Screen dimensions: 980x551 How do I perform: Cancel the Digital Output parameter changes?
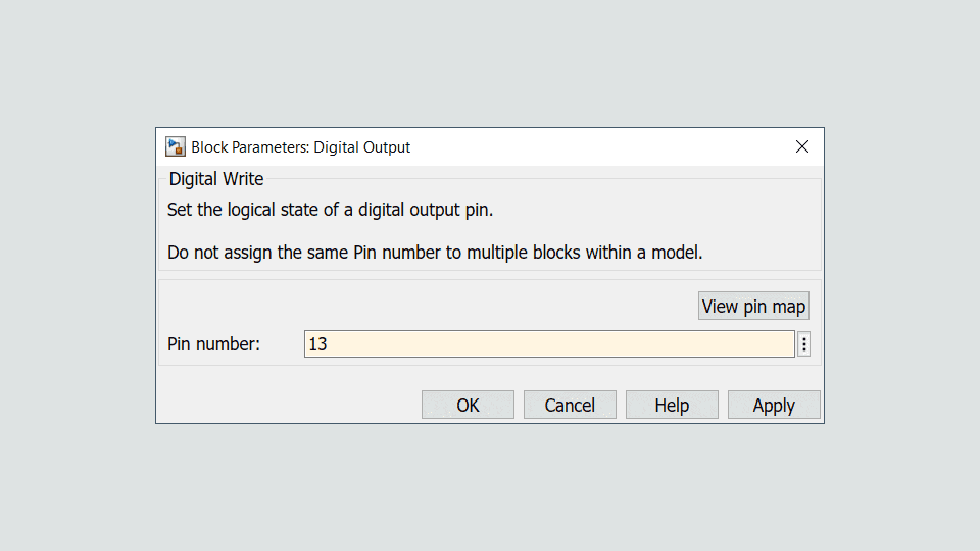[570, 405]
